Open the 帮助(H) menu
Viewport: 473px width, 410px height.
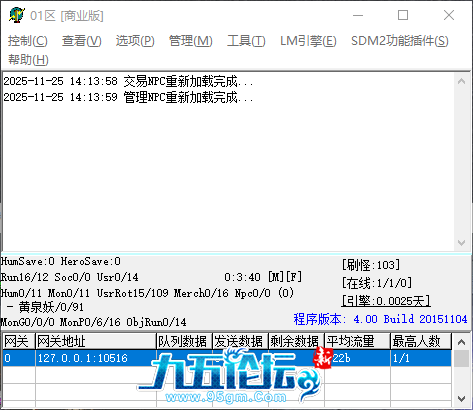click(x=28, y=60)
